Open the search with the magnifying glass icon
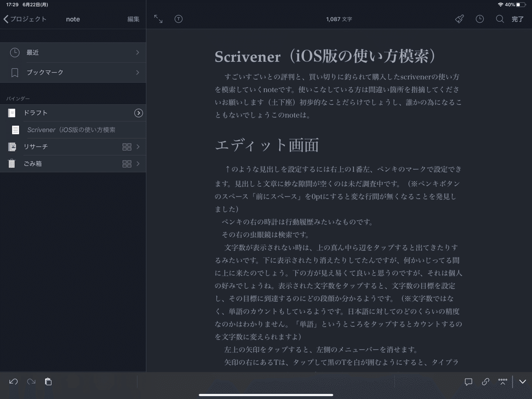 coord(500,19)
